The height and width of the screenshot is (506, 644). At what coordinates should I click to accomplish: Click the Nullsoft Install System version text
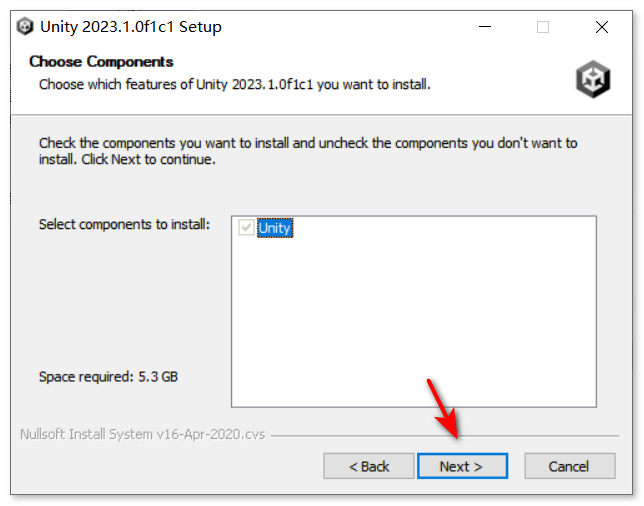pos(143,434)
